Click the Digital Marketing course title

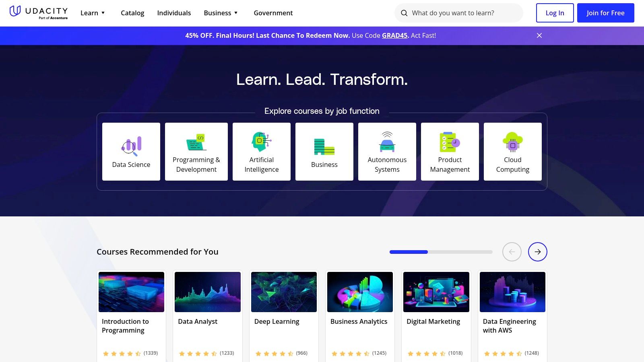(x=433, y=321)
